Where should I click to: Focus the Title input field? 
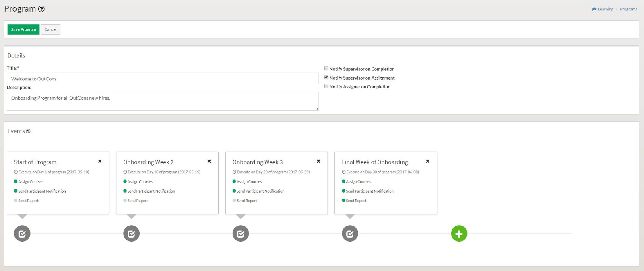[163, 79]
